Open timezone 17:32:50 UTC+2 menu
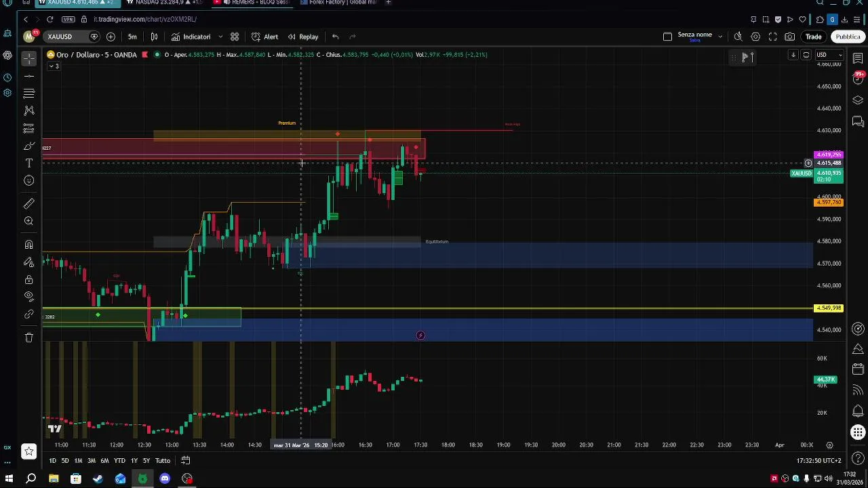 click(820, 461)
